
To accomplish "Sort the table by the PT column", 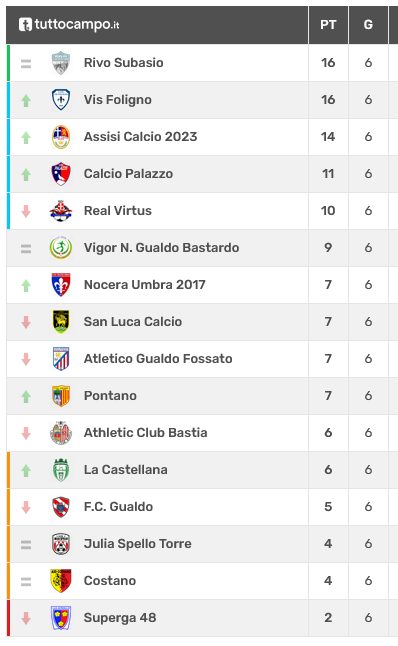I will tap(328, 25).
